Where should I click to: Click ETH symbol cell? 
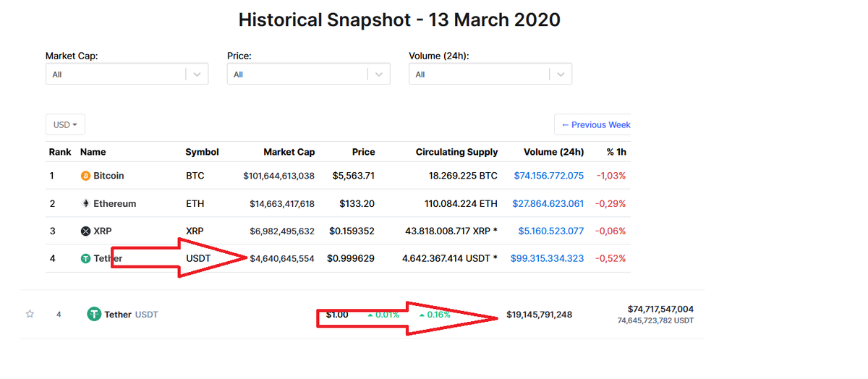point(195,203)
